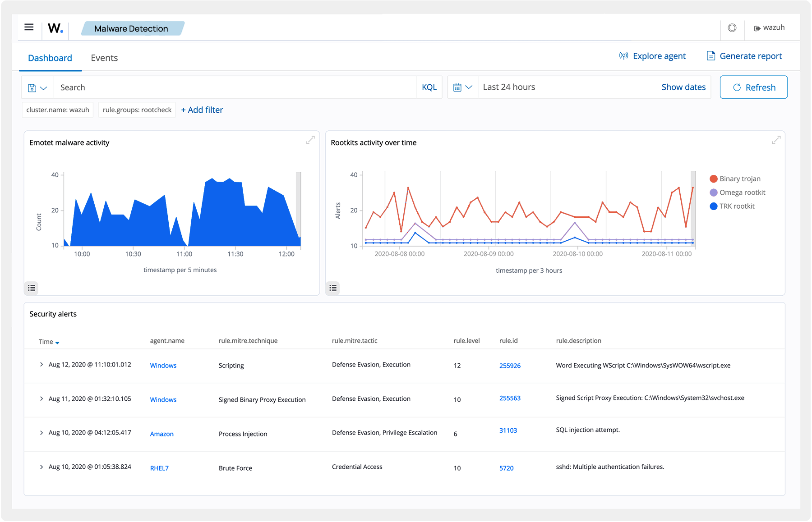Open the saved query dropdown chevron
Screen dimensions: 812x522
pyautogui.click(x=44, y=87)
